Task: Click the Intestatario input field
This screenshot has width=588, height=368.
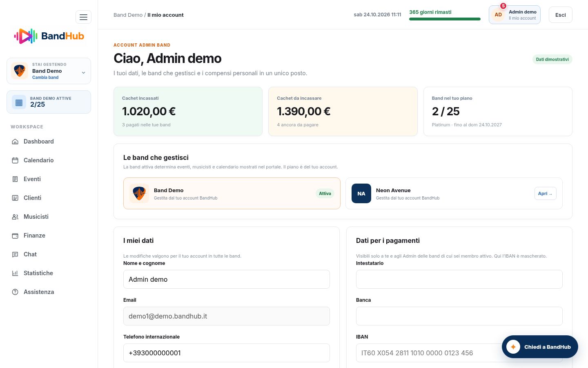Action: (x=459, y=279)
